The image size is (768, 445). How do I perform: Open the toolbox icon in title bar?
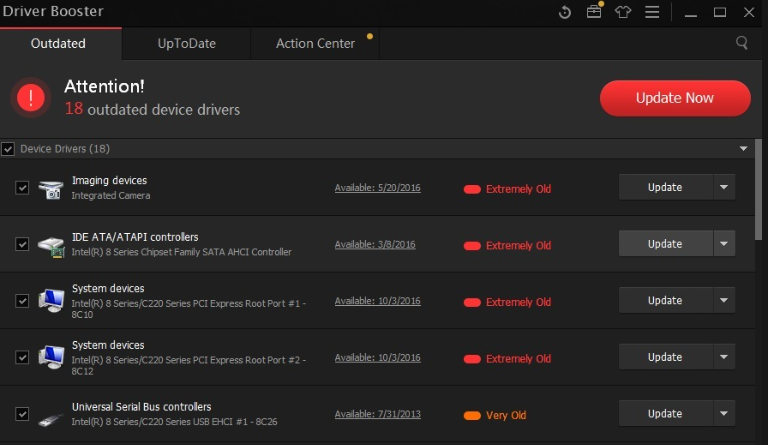pos(594,11)
